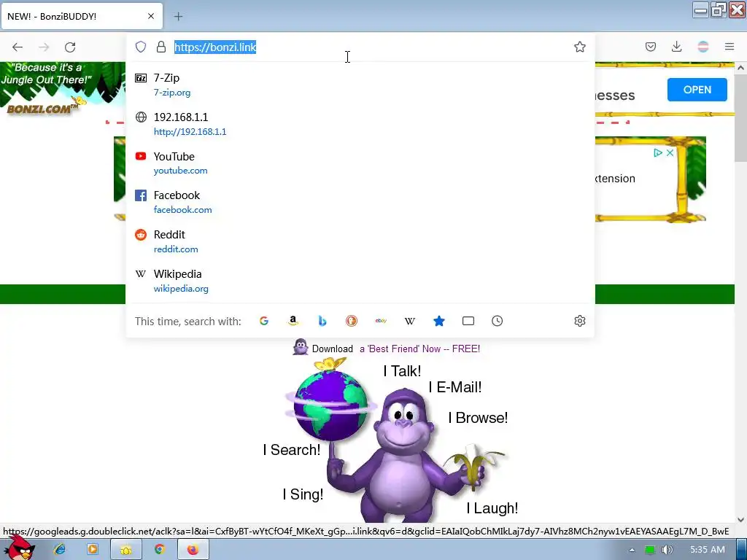Search with Amazon this time
The width and height of the screenshot is (747, 560).
pos(293,321)
